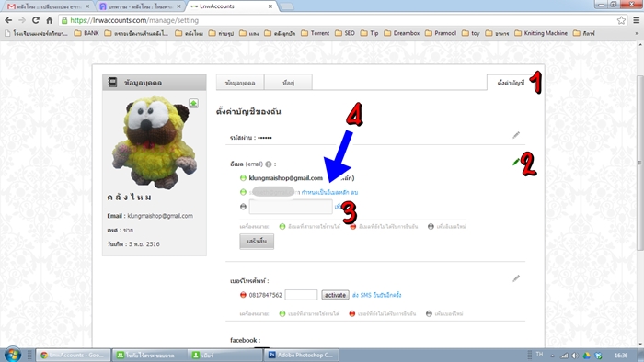Screen dimensions: 644x362
Task: Open the Knitting Machine bookmarks folder
Action: point(541,33)
